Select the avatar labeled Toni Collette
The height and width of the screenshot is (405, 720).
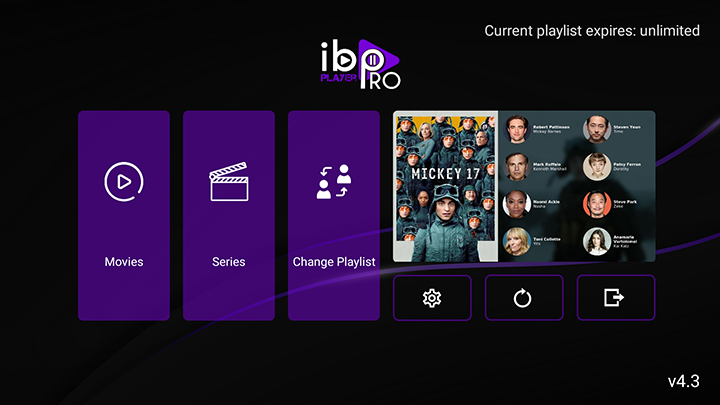click(517, 241)
